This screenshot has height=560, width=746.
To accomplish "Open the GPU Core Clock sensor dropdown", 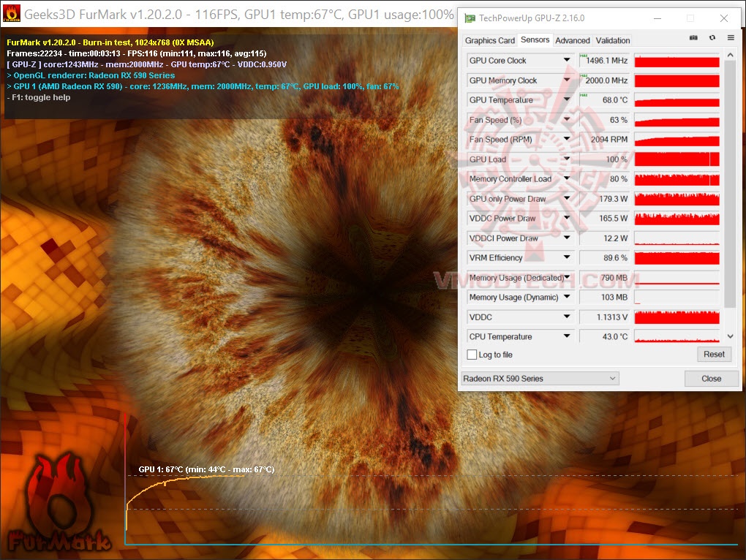I will pyautogui.click(x=567, y=61).
